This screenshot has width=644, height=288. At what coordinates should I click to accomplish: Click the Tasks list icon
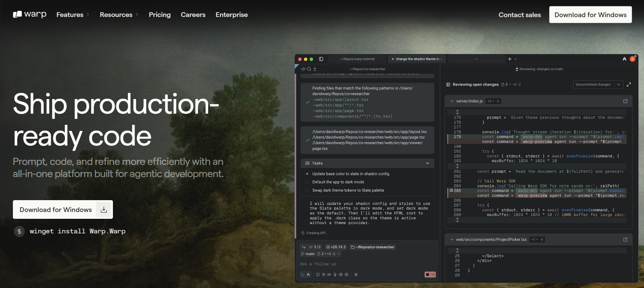tap(307, 163)
